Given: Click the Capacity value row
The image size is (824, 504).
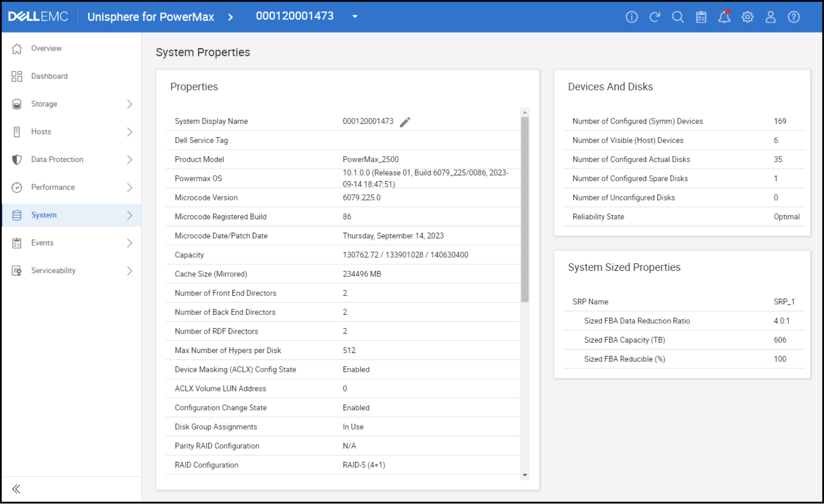Looking at the screenshot, I should point(343,255).
